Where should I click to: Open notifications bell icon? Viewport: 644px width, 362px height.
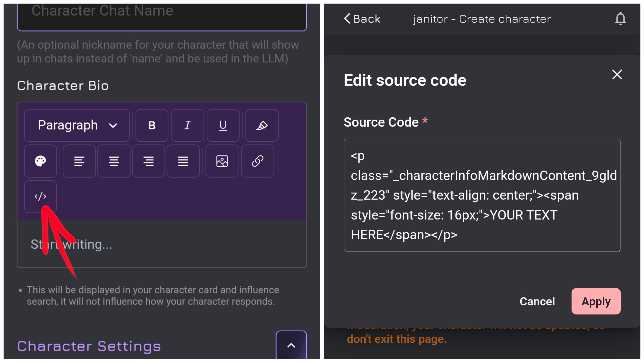pyautogui.click(x=620, y=19)
